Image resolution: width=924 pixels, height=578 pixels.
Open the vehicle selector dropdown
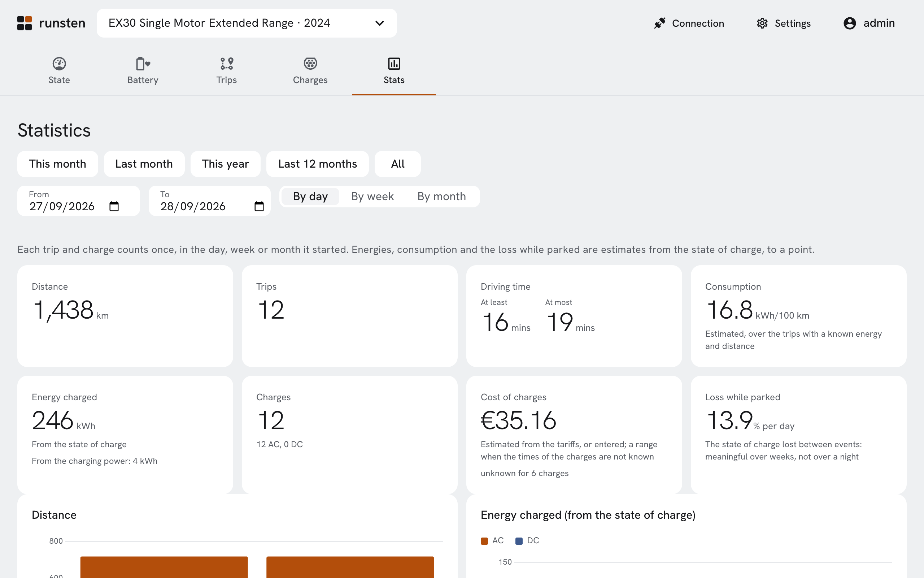tap(247, 23)
